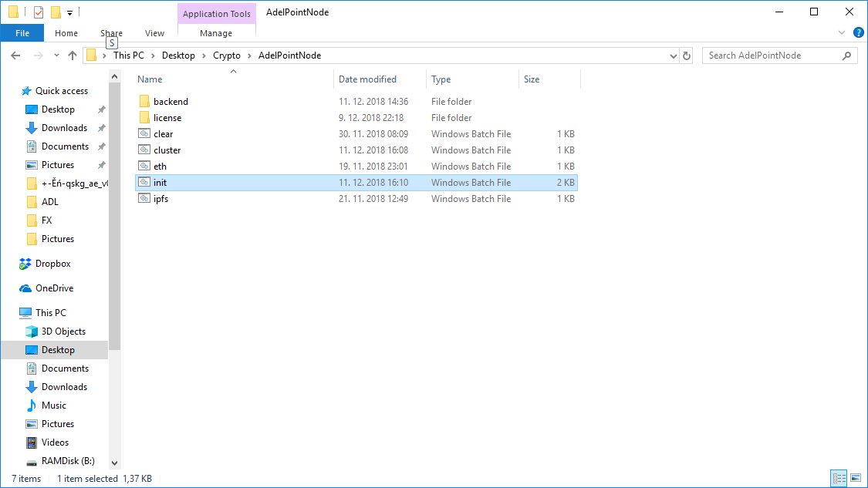Open the address bar history dropdown

click(673, 56)
